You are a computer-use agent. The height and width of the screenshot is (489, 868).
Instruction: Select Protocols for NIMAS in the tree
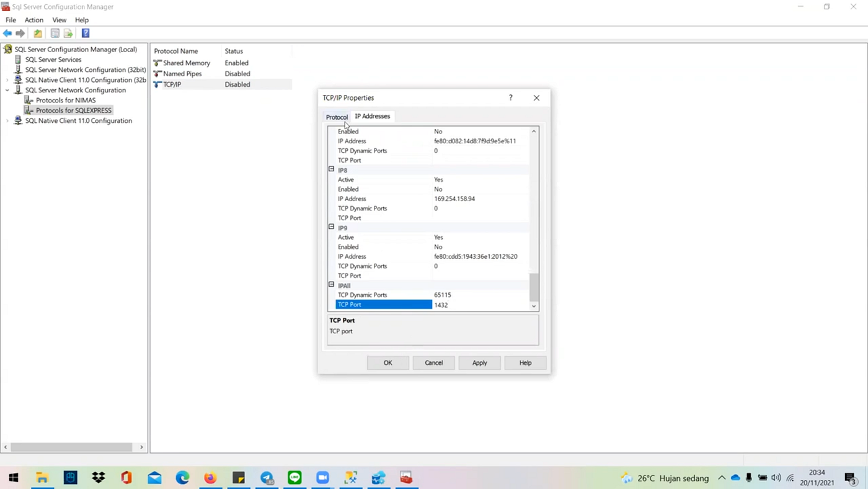pyautogui.click(x=66, y=100)
